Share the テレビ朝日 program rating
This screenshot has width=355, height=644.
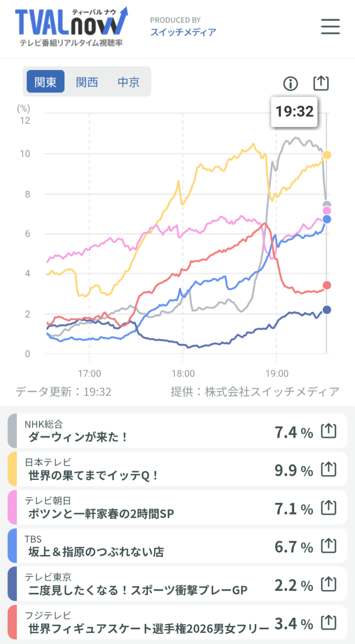[x=329, y=508]
